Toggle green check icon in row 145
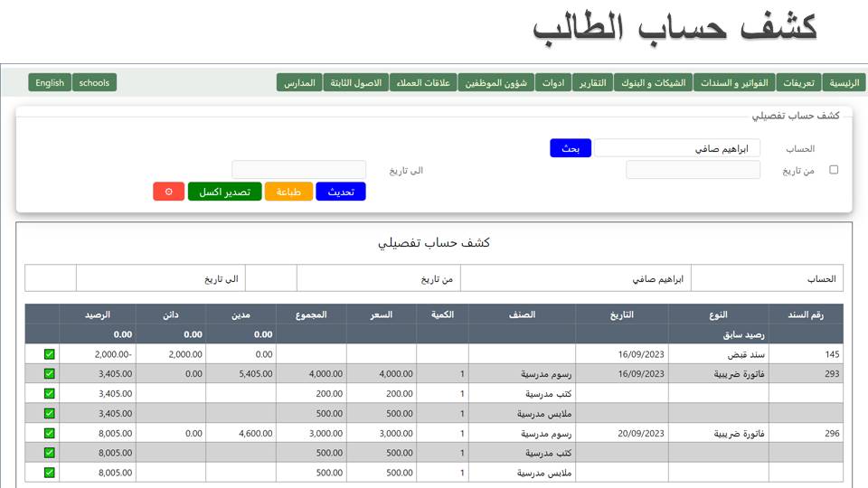Viewport: 868px width, 488px height. (x=50, y=354)
